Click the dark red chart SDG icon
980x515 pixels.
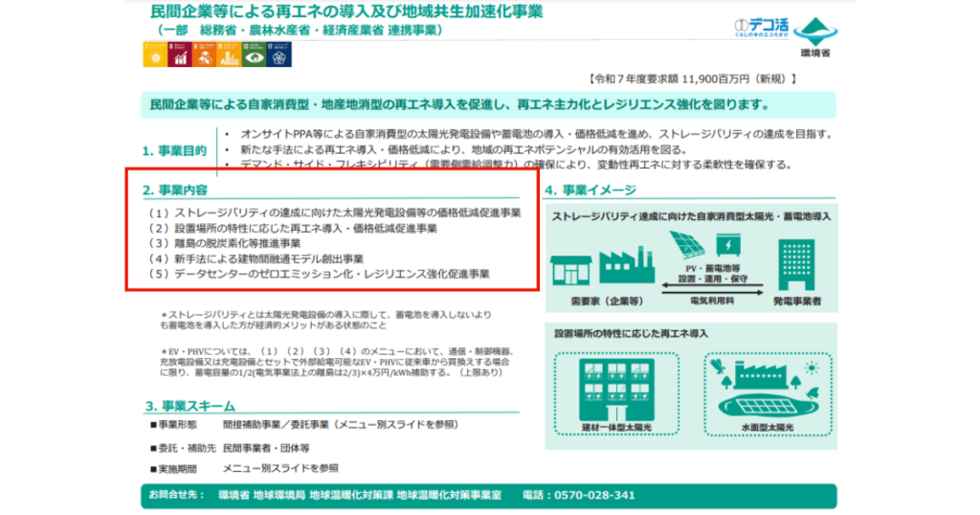(180, 55)
